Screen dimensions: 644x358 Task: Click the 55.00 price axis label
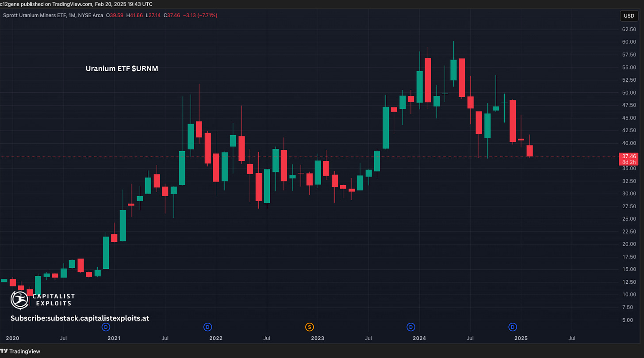tap(629, 67)
